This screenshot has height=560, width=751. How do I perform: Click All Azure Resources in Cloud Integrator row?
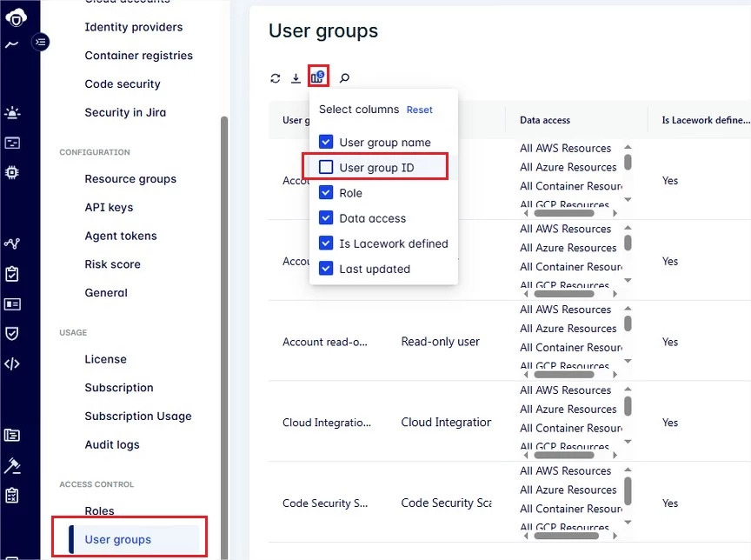tap(568, 409)
